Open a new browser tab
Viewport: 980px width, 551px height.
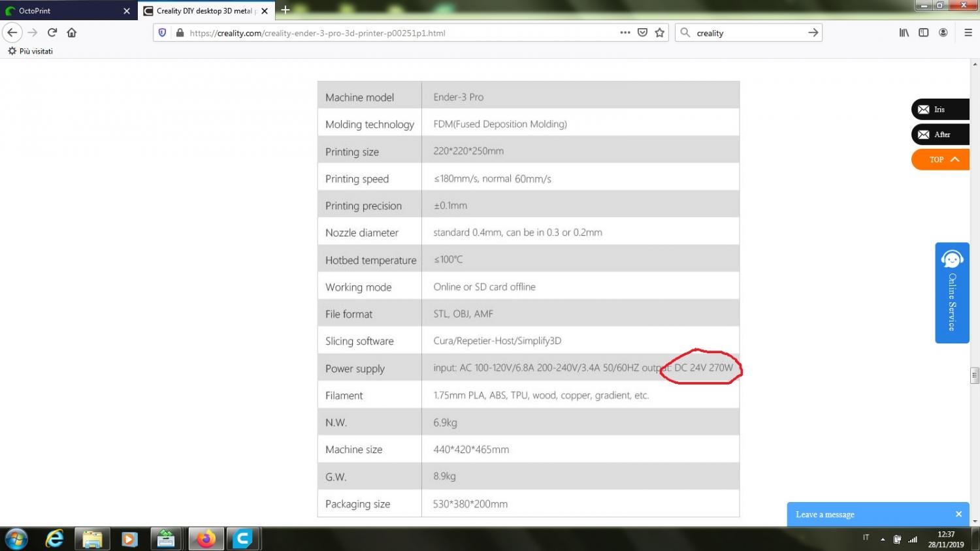(286, 10)
